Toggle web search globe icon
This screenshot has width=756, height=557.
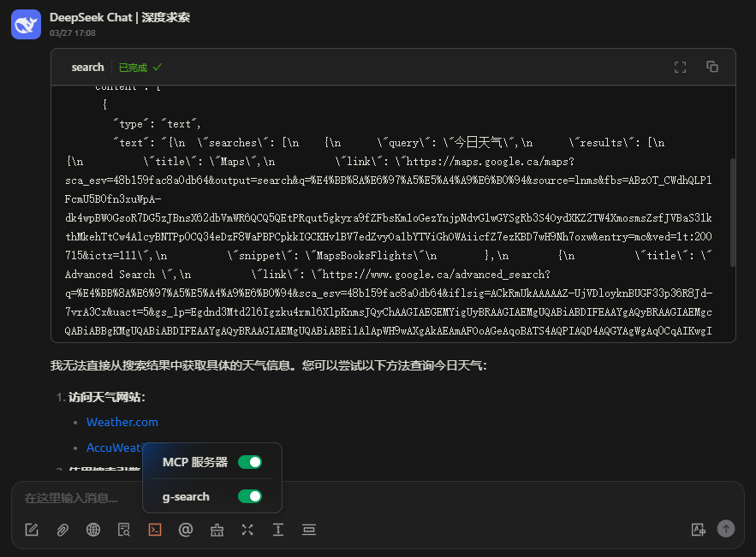pyautogui.click(x=93, y=530)
